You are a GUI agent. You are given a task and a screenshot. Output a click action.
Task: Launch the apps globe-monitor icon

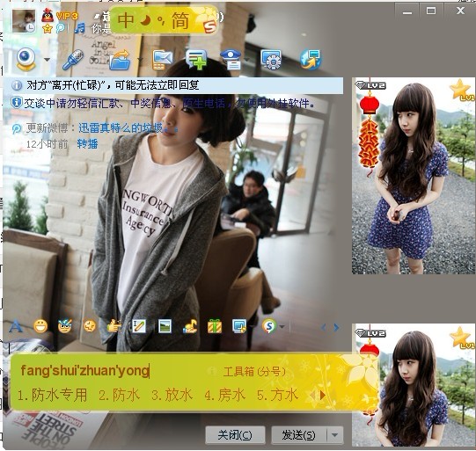[x=311, y=60]
